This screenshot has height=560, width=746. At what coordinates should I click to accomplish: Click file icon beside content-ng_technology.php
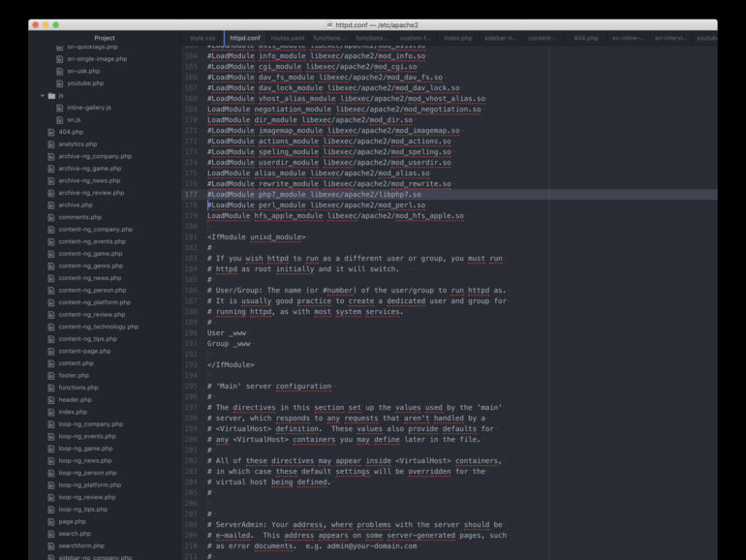51,327
